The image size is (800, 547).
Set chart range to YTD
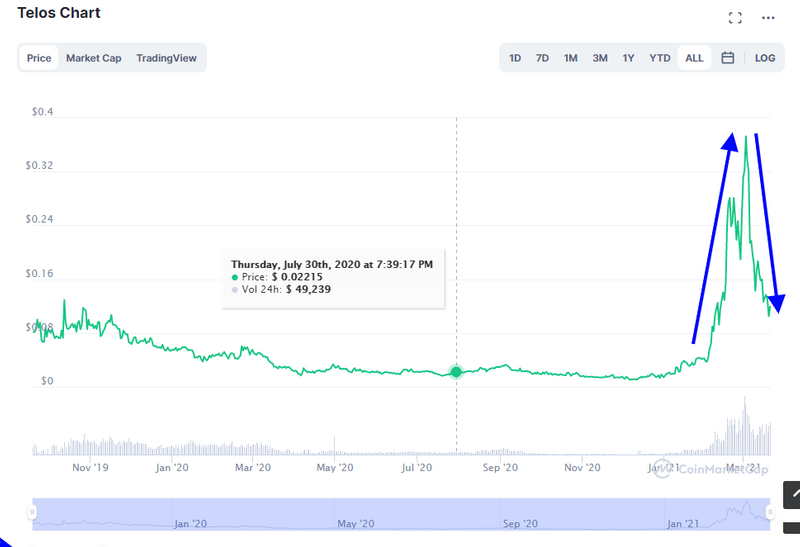pos(660,58)
